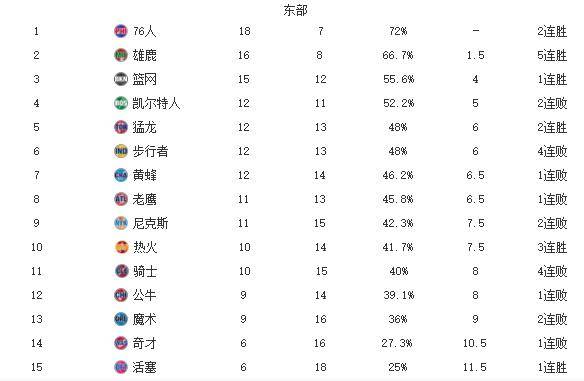
Task: Click the 热火 team logo icon
Action: [x=122, y=247]
